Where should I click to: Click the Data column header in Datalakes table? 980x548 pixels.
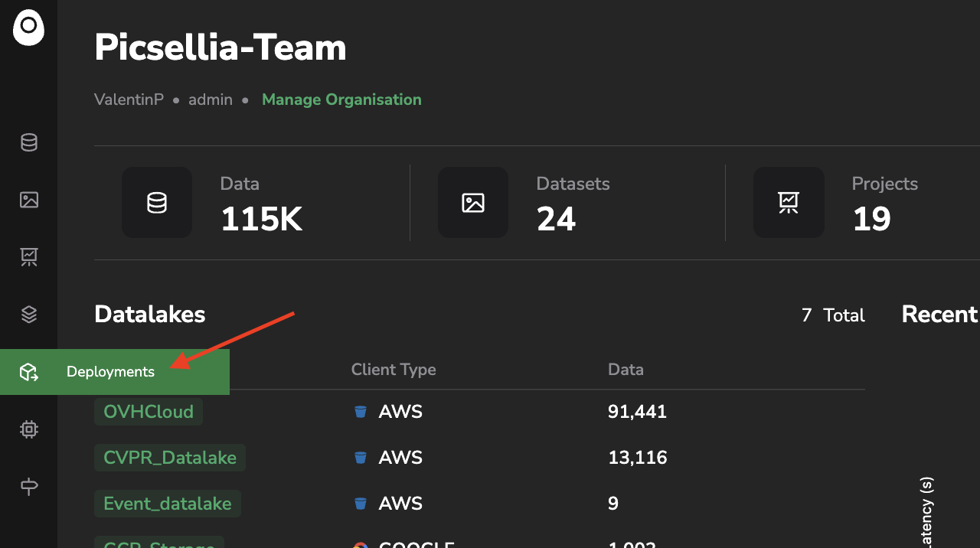click(626, 370)
